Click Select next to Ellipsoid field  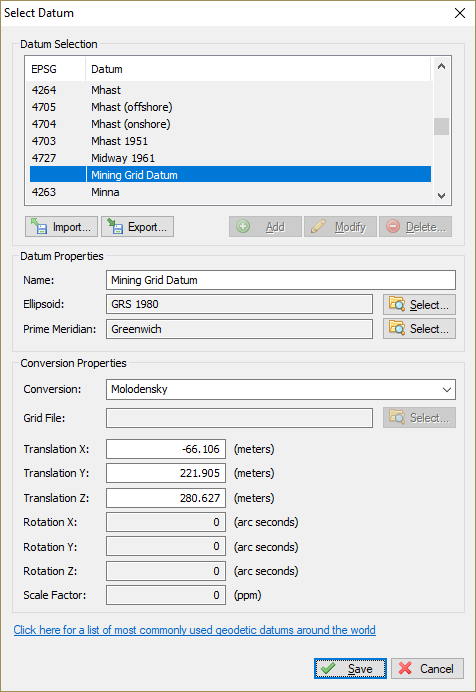point(419,305)
